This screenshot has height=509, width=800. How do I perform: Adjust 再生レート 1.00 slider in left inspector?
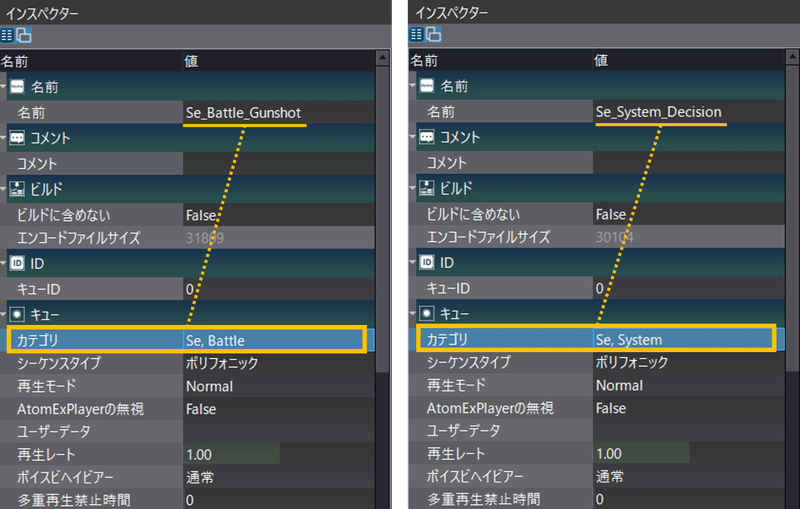click(x=232, y=454)
